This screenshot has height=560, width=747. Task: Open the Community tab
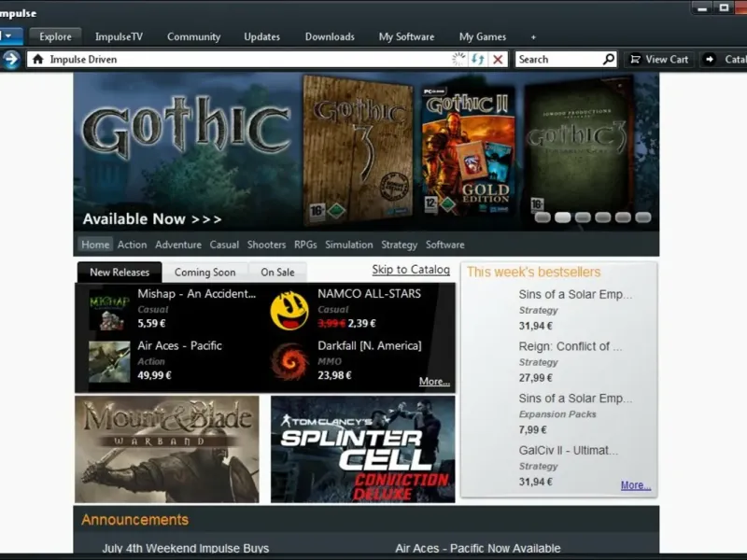[193, 36]
